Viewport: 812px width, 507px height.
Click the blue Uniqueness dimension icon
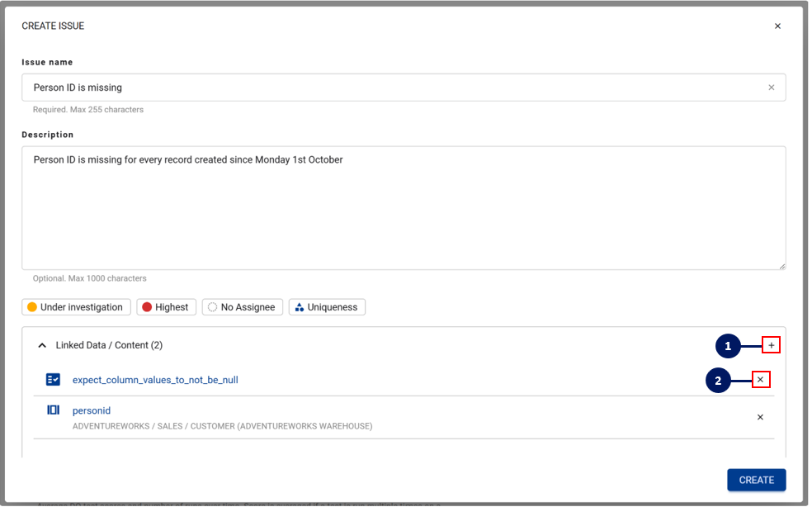pos(299,307)
